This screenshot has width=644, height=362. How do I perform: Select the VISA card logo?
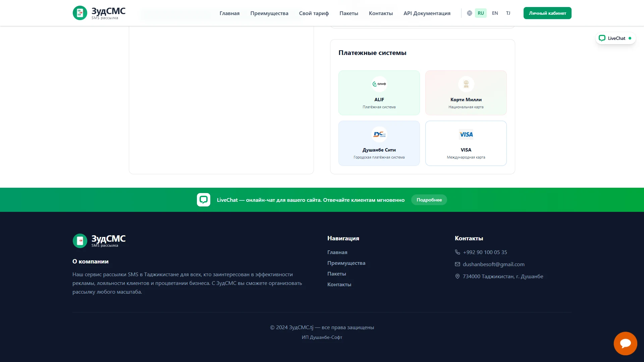click(x=466, y=134)
